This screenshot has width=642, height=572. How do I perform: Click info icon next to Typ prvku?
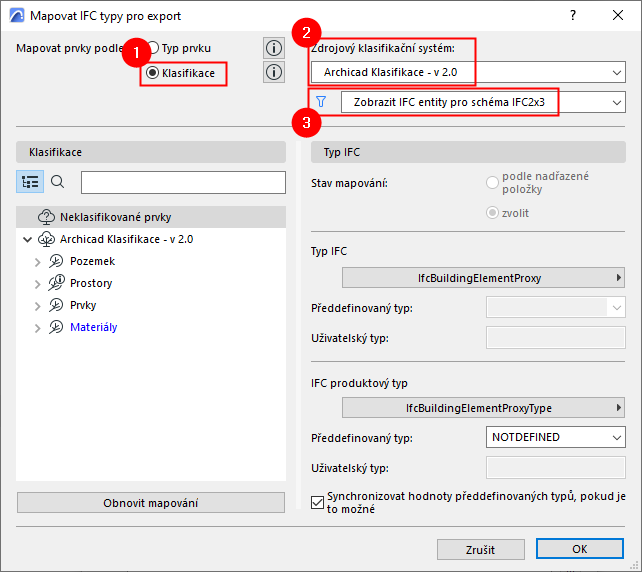pyautogui.click(x=274, y=48)
